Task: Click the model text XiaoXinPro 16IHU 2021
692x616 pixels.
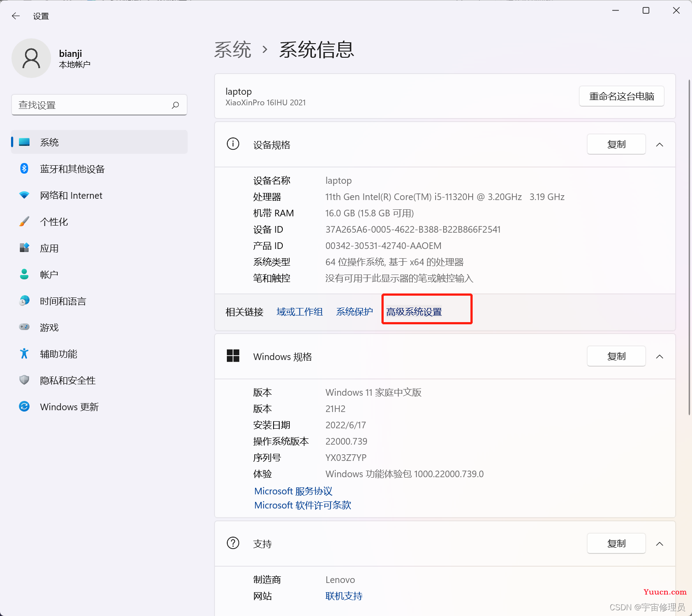Action: [x=266, y=103]
